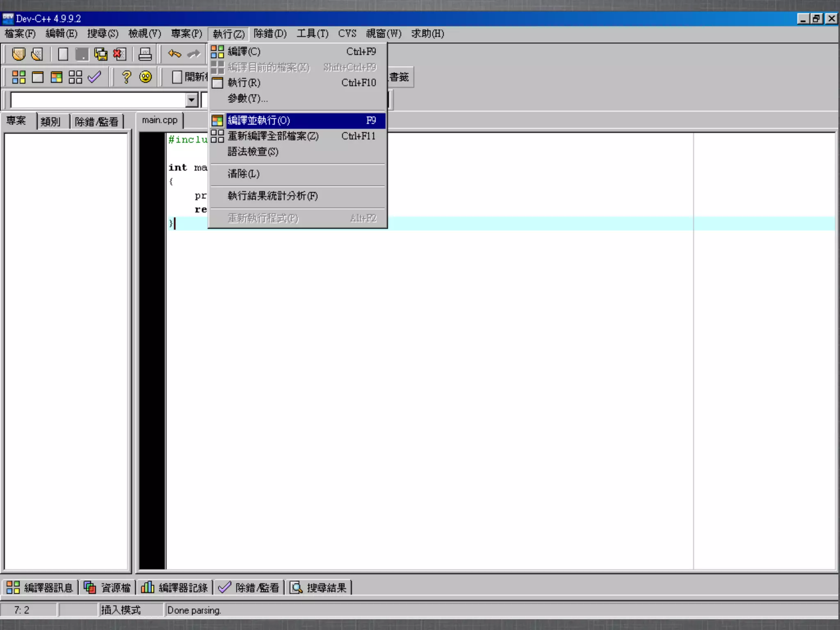The image size is (840, 630).
Task: Click the yellow smiley face About icon
Action: (x=146, y=77)
